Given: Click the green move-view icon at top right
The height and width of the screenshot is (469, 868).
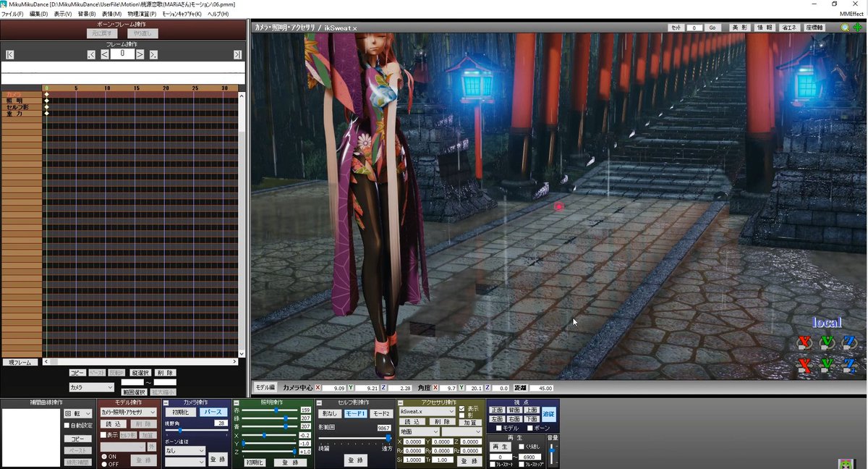Looking at the screenshot, I should click(858, 28).
